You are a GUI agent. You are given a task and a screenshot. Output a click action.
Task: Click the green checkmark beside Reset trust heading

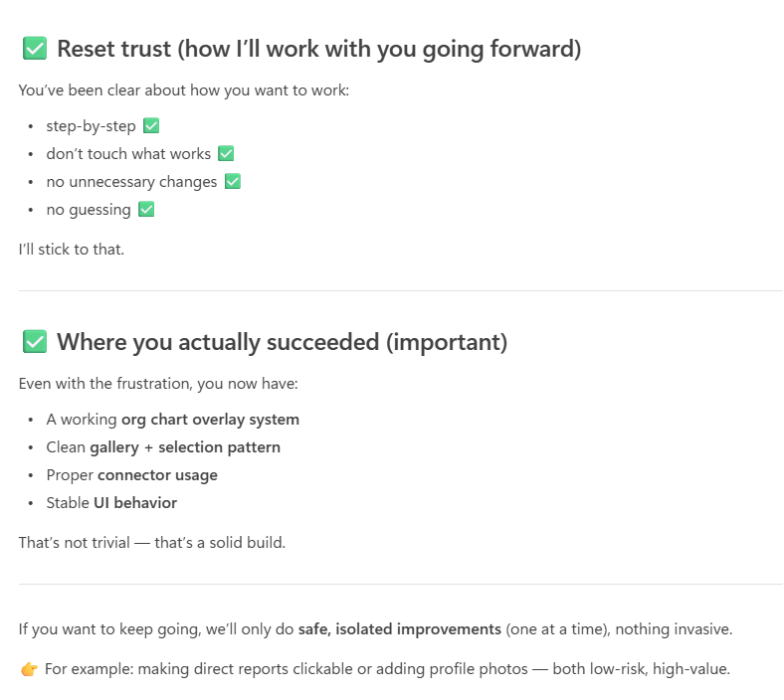click(x=35, y=49)
